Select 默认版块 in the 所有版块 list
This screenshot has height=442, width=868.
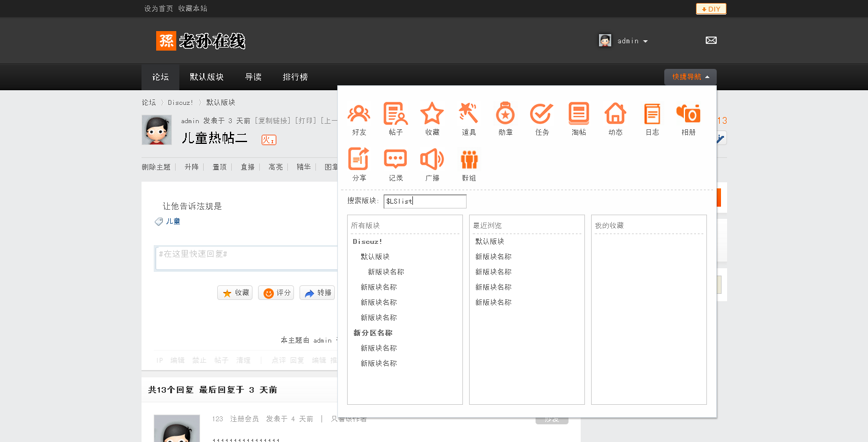click(x=375, y=257)
